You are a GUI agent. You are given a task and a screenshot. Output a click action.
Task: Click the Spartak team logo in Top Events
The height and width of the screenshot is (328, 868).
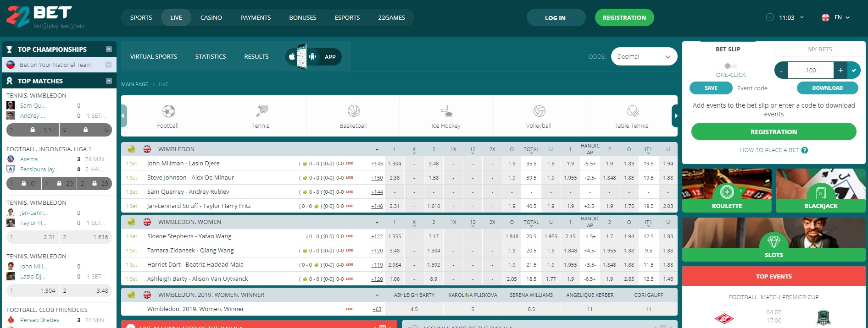point(724,317)
